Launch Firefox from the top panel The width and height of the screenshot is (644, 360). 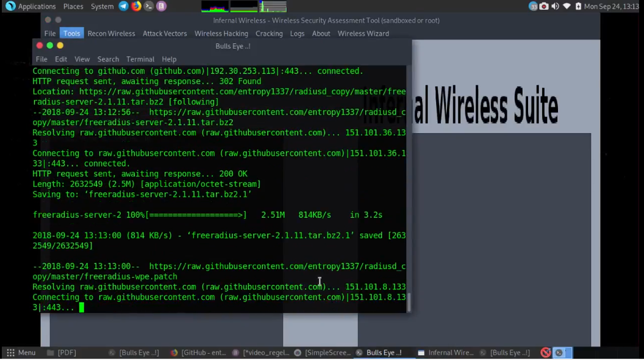coord(135,6)
